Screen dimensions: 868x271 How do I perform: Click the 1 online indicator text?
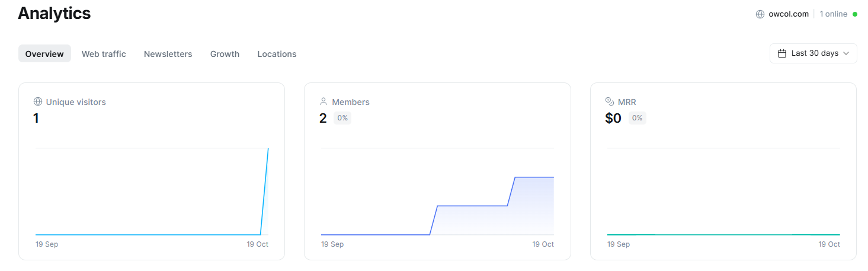point(833,14)
